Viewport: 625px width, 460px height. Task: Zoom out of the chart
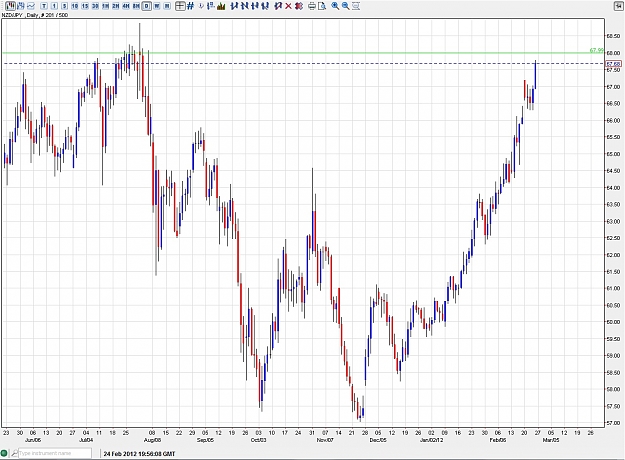(x=346, y=6)
